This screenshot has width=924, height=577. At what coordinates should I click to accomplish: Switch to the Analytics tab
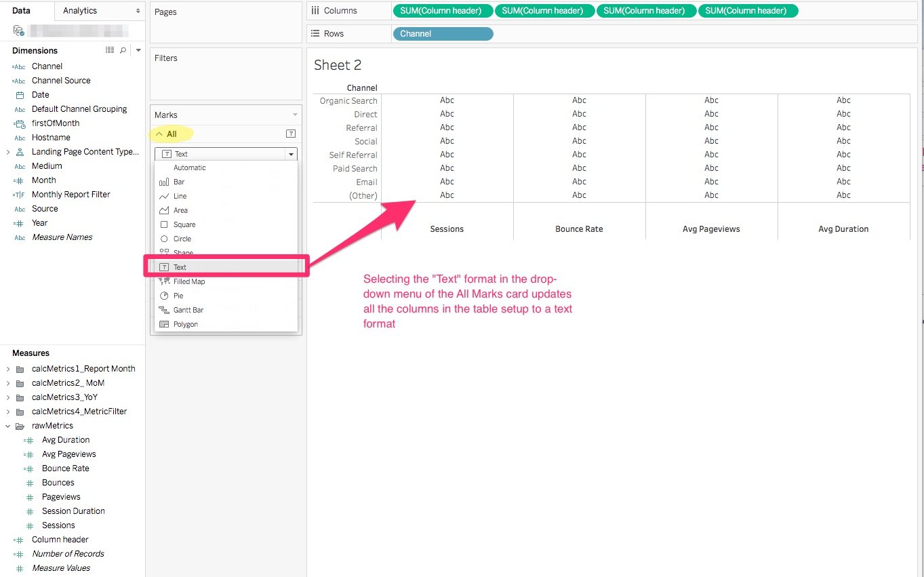pyautogui.click(x=80, y=11)
